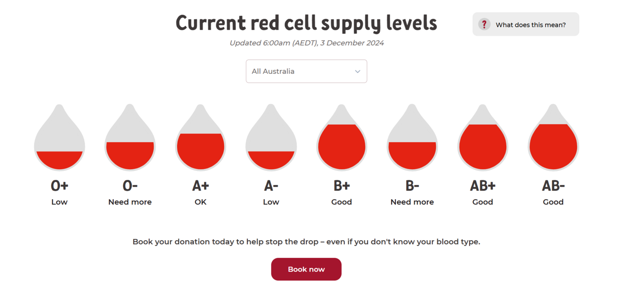The height and width of the screenshot is (285, 644).
Task: Select the A- blood drop icon
Action: pos(271,145)
